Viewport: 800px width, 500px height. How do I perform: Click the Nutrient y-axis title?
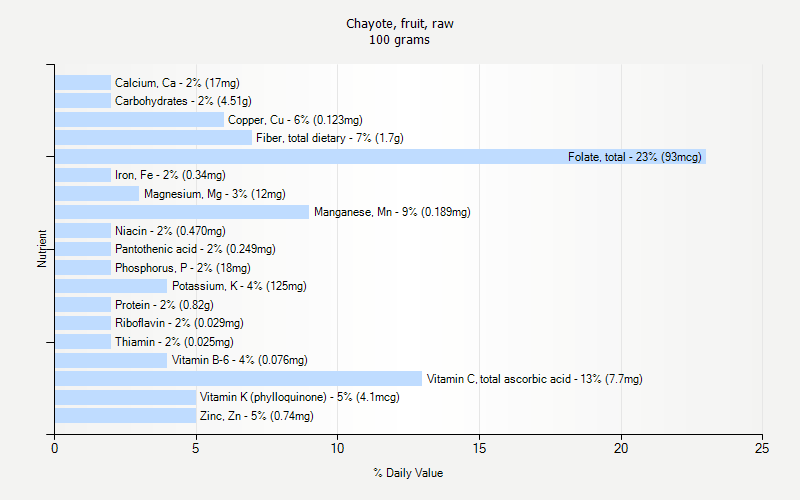[x=43, y=249]
